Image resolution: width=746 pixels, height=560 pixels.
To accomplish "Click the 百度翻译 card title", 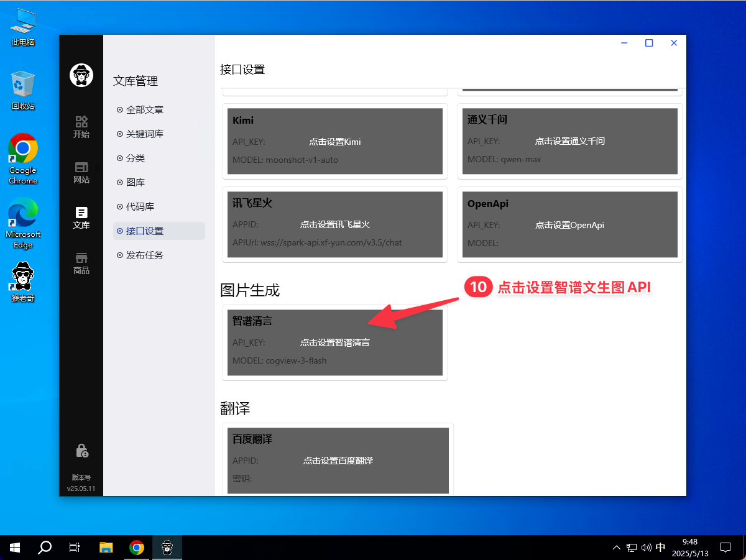I will tap(252, 439).
